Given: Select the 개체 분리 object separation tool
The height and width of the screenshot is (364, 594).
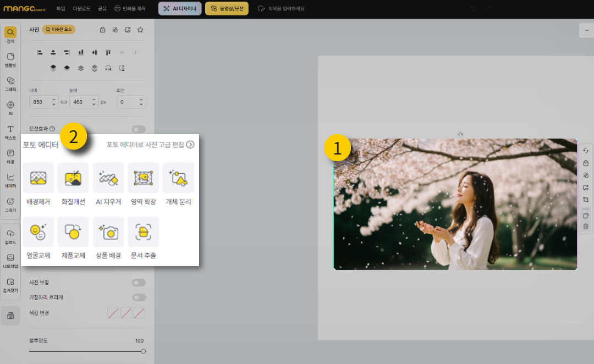Looking at the screenshot, I should 178,178.
